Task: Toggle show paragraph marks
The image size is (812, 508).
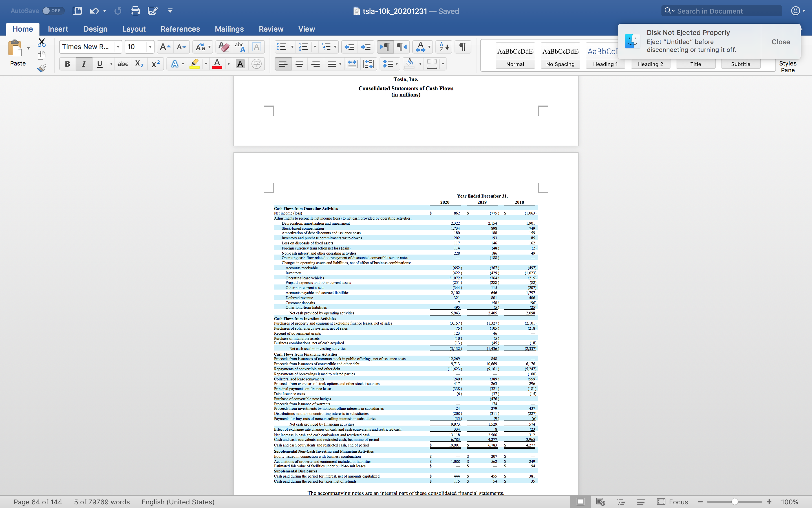Action: pyautogui.click(x=462, y=47)
